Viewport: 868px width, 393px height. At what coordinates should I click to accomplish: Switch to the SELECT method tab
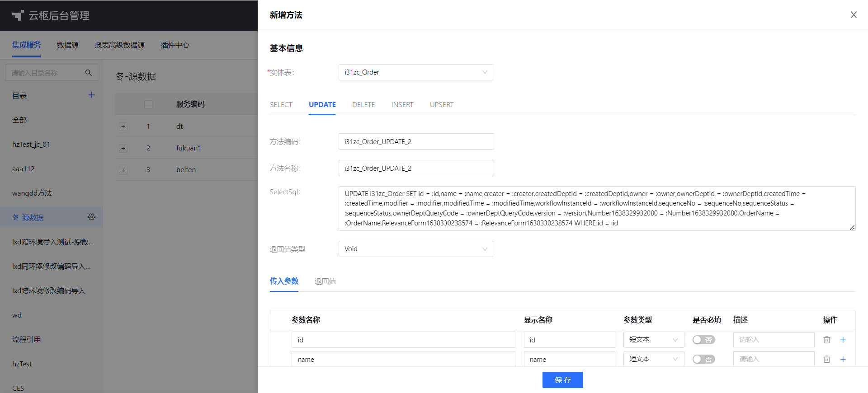pos(281,105)
